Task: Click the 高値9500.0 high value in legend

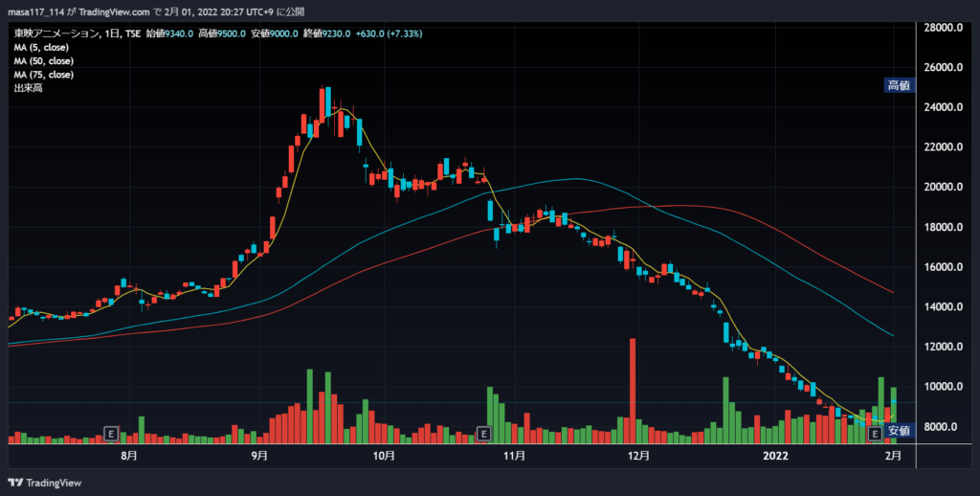Action: tap(222, 34)
